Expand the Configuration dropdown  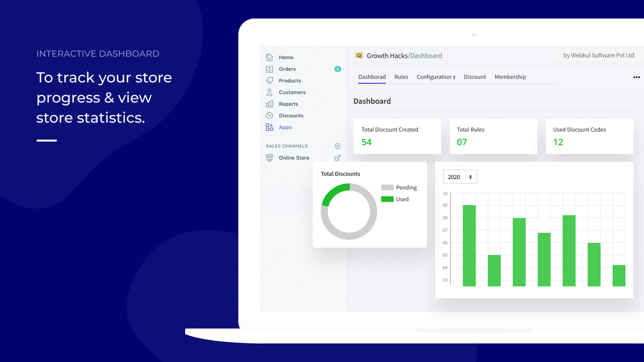[x=436, y=77]
